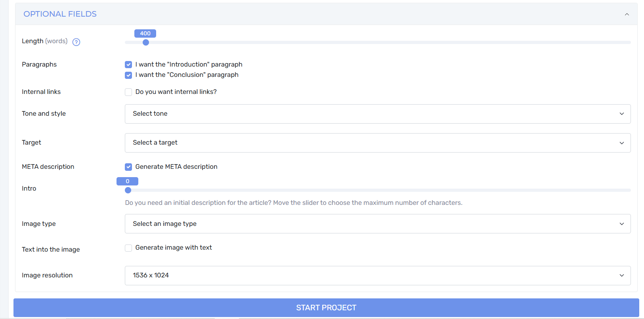Click the Tone dropdown arrow icon
This screenshot has width=644, height=319.
coord(622,114)
